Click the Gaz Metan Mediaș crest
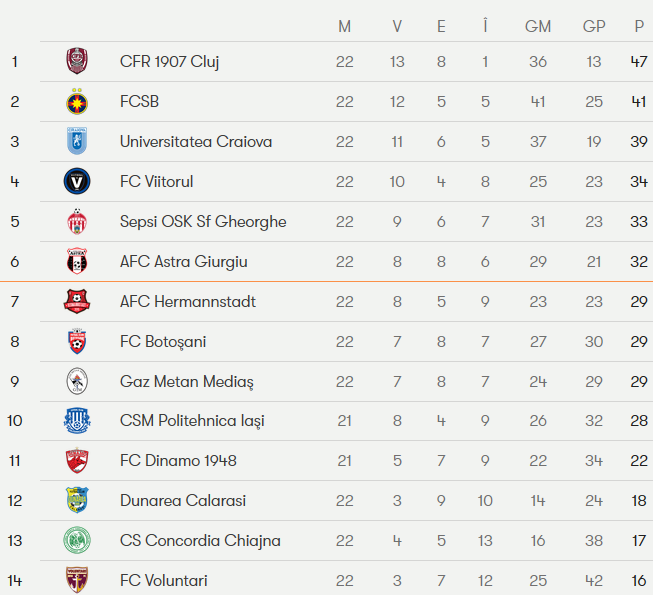Screen dimensions: 653x595 click(x=77, y=382)
